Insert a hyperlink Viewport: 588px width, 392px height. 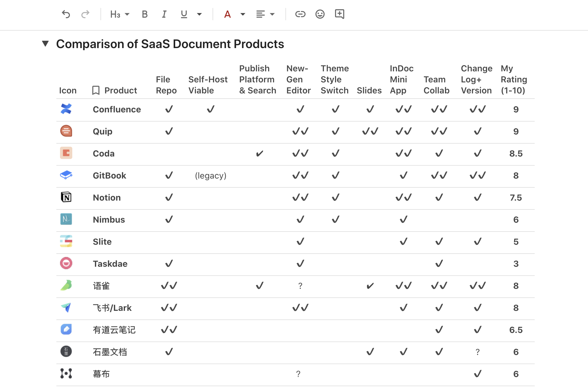tap(300, 14)
